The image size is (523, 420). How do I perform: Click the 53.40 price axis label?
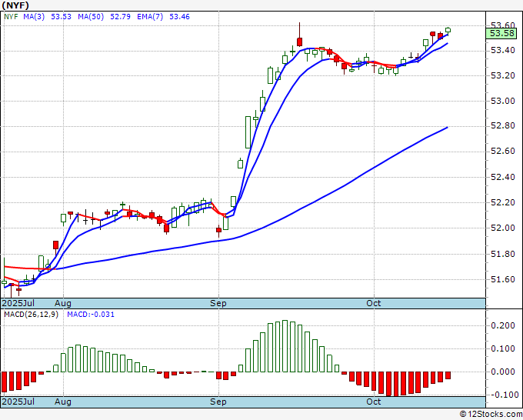click(503, 50)
